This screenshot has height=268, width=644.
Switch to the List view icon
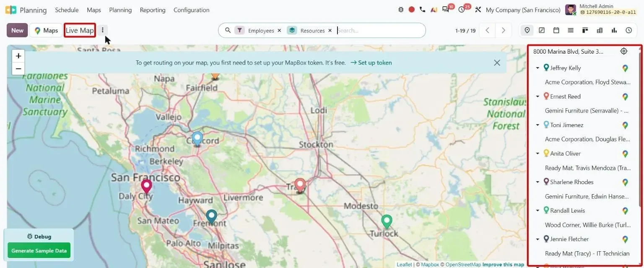coord(571,30)
